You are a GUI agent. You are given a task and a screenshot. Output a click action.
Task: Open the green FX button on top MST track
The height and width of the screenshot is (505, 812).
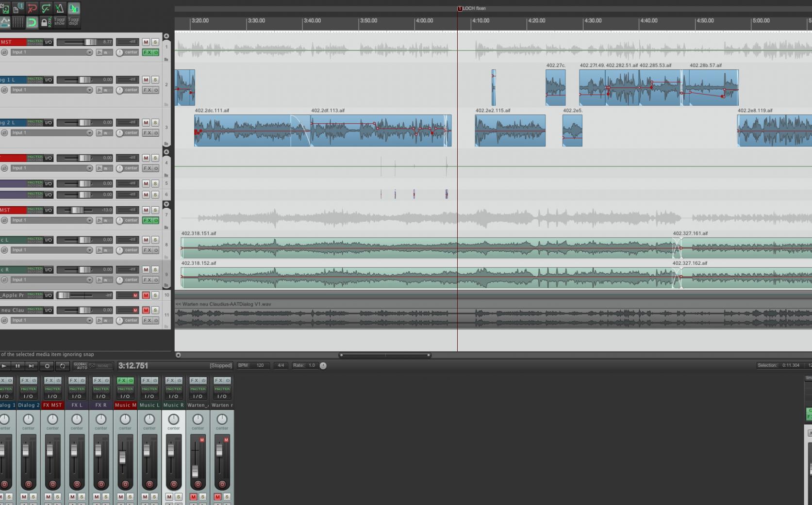click(148, 52)
